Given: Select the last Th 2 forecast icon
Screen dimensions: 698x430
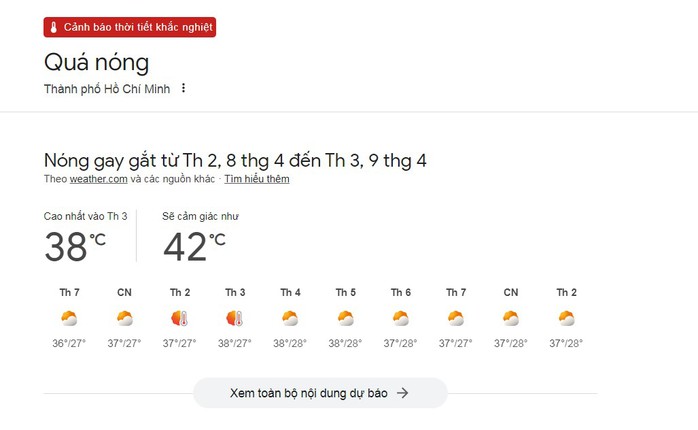Looking at the screenshot, I should tap(566, 318).
